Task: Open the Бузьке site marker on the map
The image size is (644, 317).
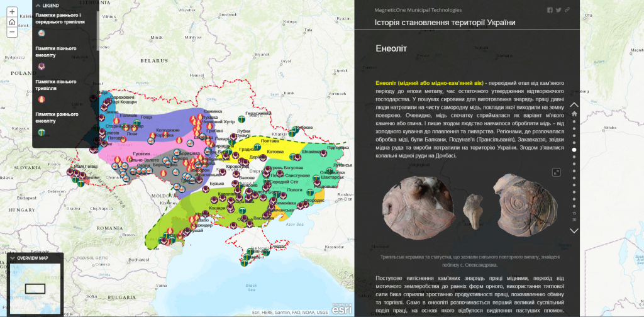Action: click(206, 189)
